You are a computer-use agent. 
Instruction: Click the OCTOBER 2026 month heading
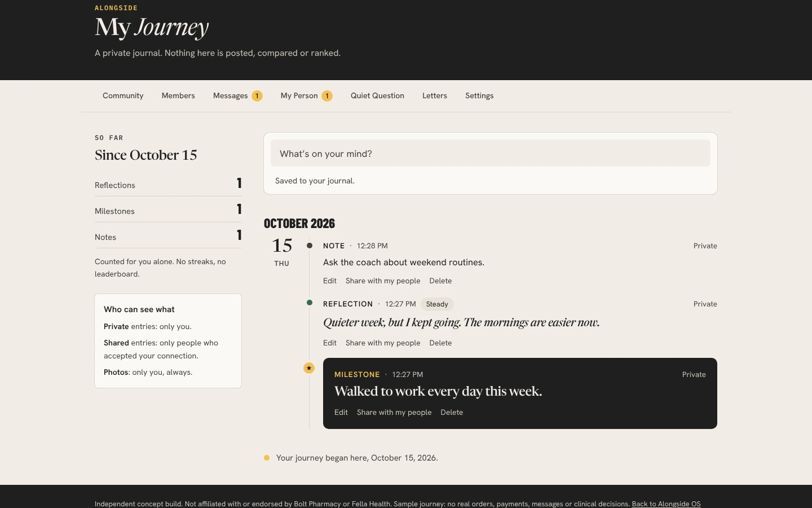pyautogui.click(x=299, y=224)
